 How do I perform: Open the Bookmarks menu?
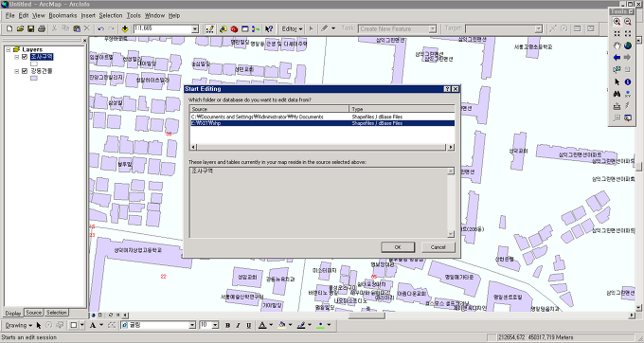point(63,15)
